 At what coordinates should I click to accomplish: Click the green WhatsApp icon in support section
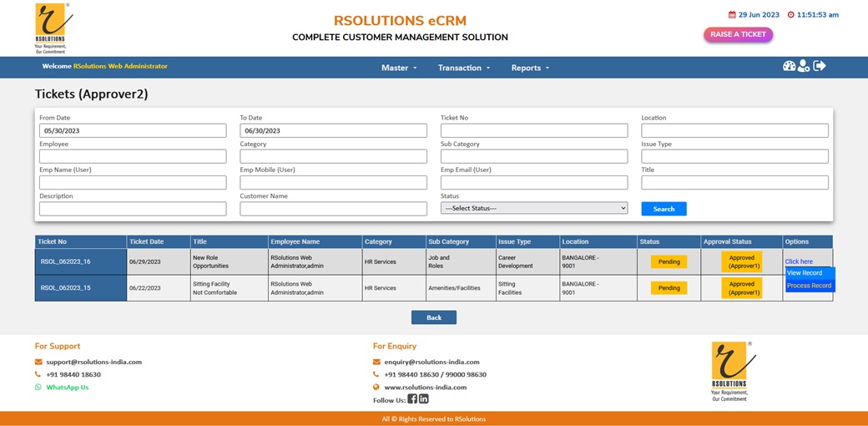pyautogui.click(x=38, y=388)
